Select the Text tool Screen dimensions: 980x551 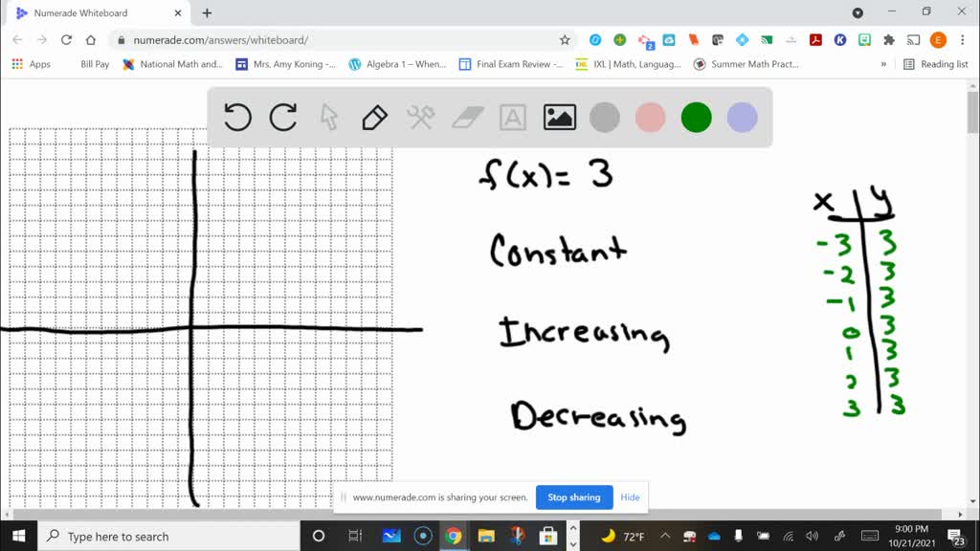pyautogui.click(x=512, y=117)
